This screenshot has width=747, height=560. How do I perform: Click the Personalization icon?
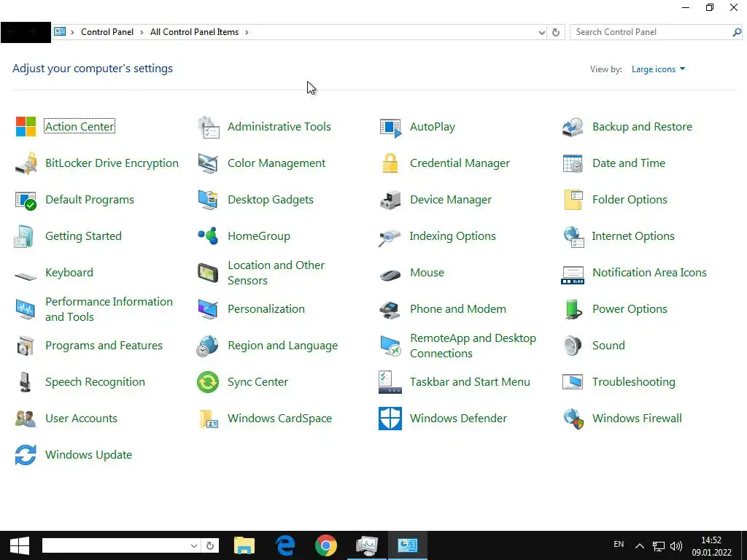(208, 309)
